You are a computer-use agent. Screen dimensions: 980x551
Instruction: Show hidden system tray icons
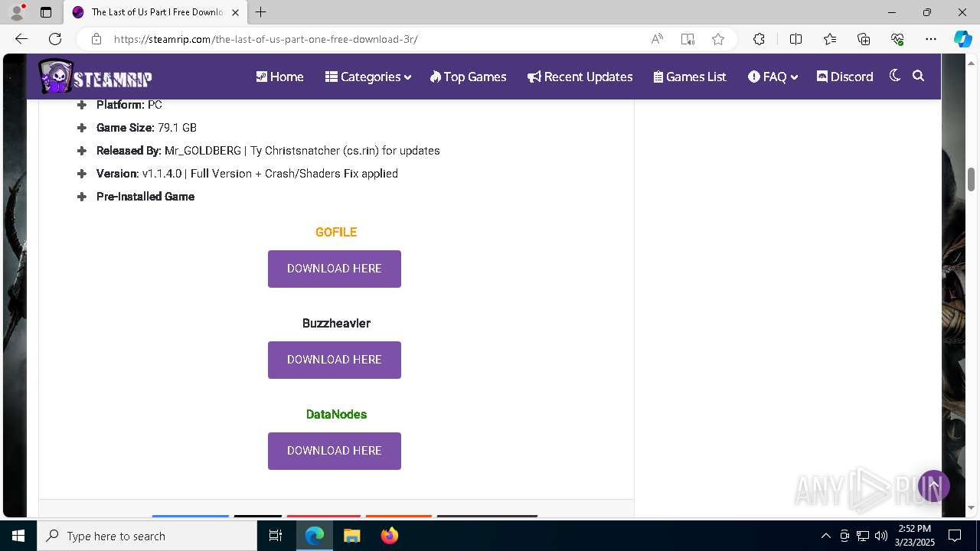(825, 536)
